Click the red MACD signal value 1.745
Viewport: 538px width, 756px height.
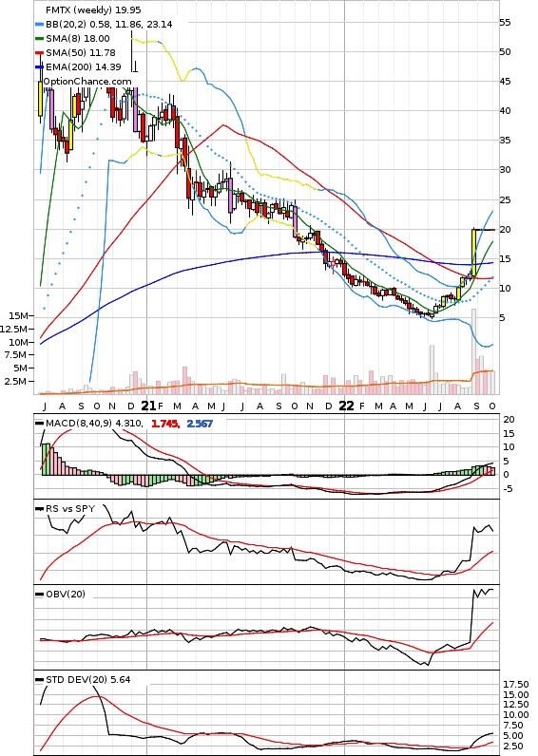164,424
